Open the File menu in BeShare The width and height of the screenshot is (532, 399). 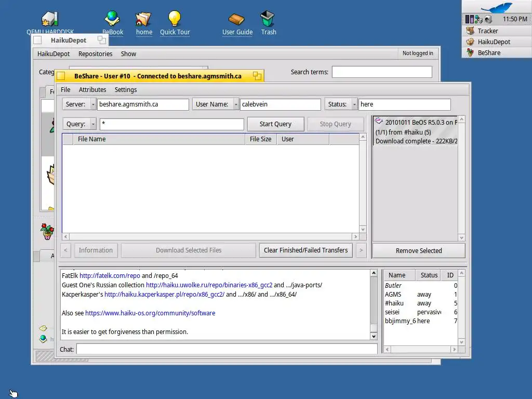coord(65,89)
